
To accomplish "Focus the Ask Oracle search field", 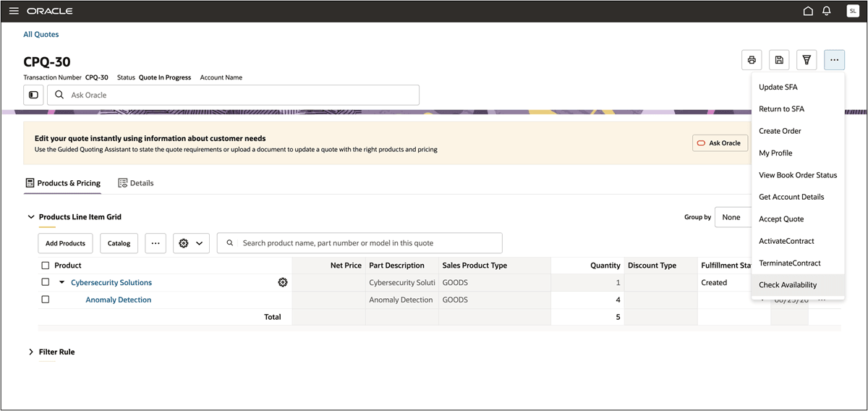I will click(x=233, y=95).
